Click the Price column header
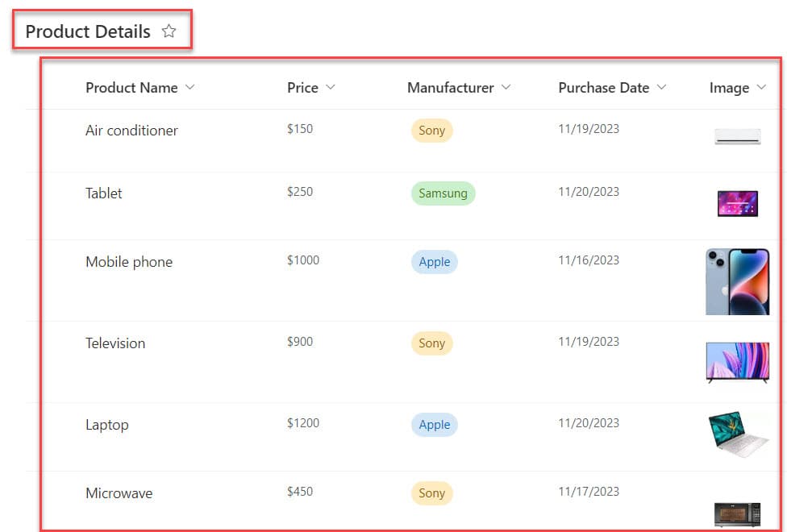787x532 pixels. click(x=302, y=88)
